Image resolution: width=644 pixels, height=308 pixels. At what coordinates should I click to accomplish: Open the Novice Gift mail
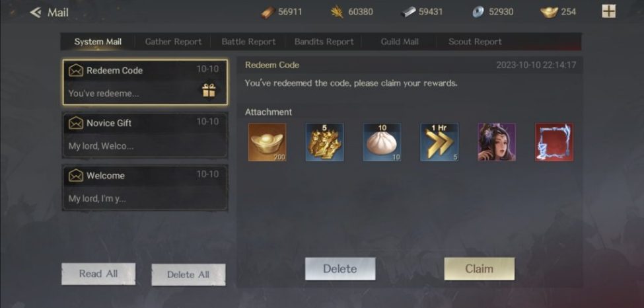pyautogui.click(x=145, y=135)
